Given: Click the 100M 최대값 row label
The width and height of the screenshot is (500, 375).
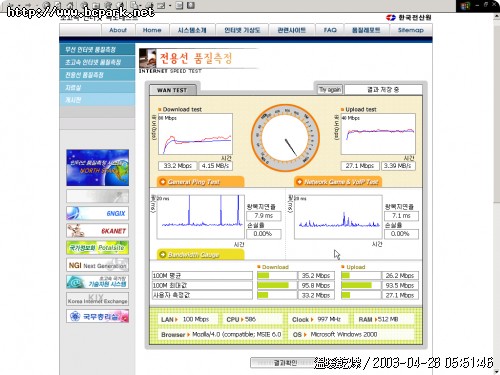Looking at the screenshot, I should coord(202,285).
